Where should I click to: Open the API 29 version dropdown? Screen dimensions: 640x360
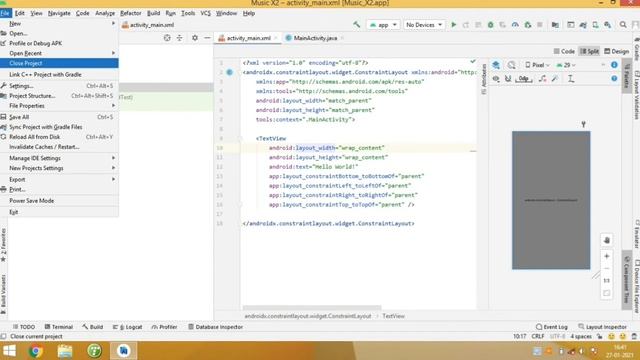tap(566, 65)
